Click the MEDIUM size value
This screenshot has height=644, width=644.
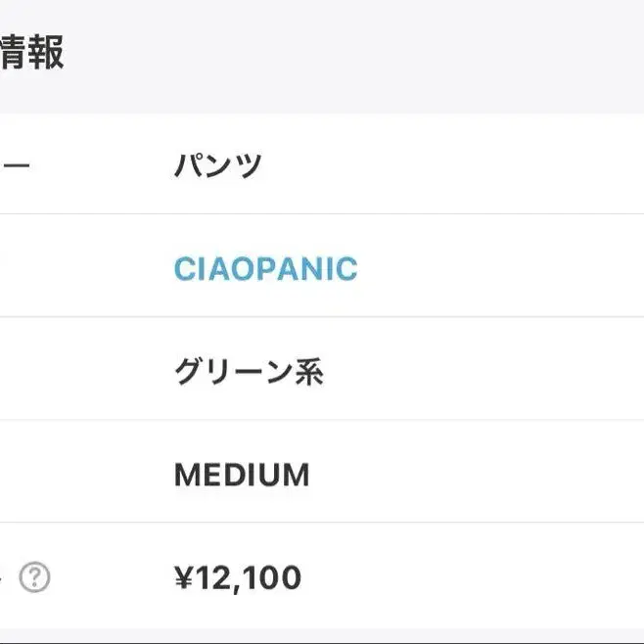[x=242, y=475]
